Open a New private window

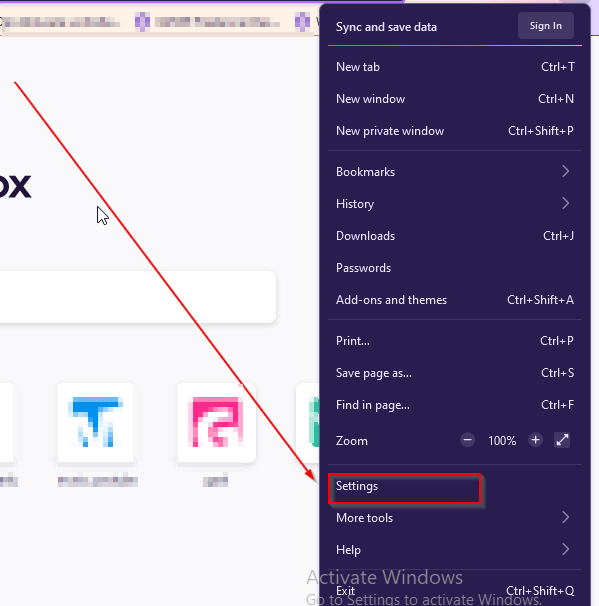tap(455, 131)
